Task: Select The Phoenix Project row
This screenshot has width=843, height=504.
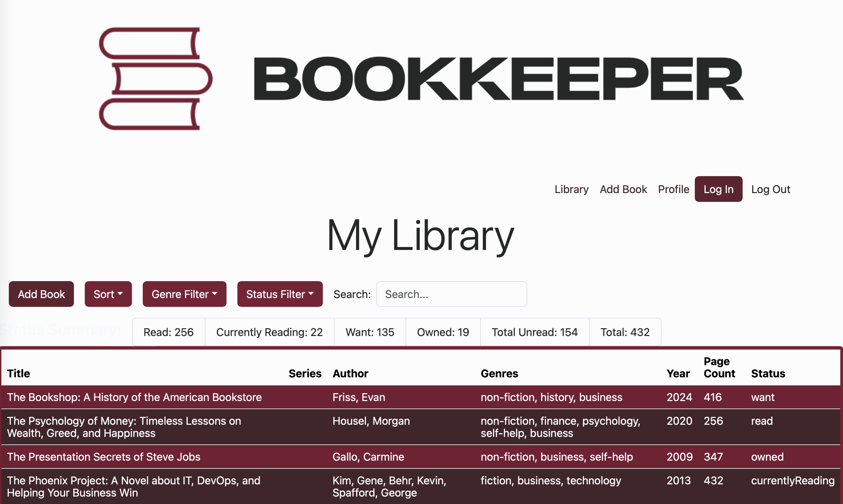Action: 134,486
